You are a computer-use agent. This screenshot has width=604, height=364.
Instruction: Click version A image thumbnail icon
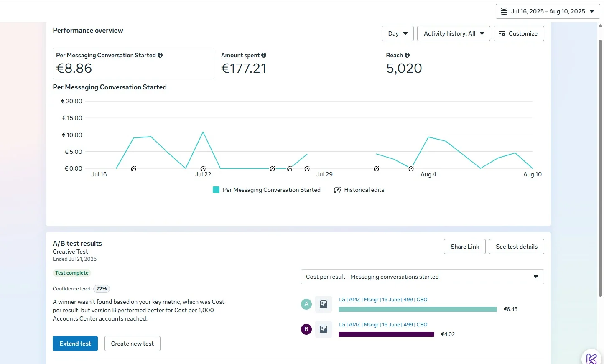click(x=324, y=304)
